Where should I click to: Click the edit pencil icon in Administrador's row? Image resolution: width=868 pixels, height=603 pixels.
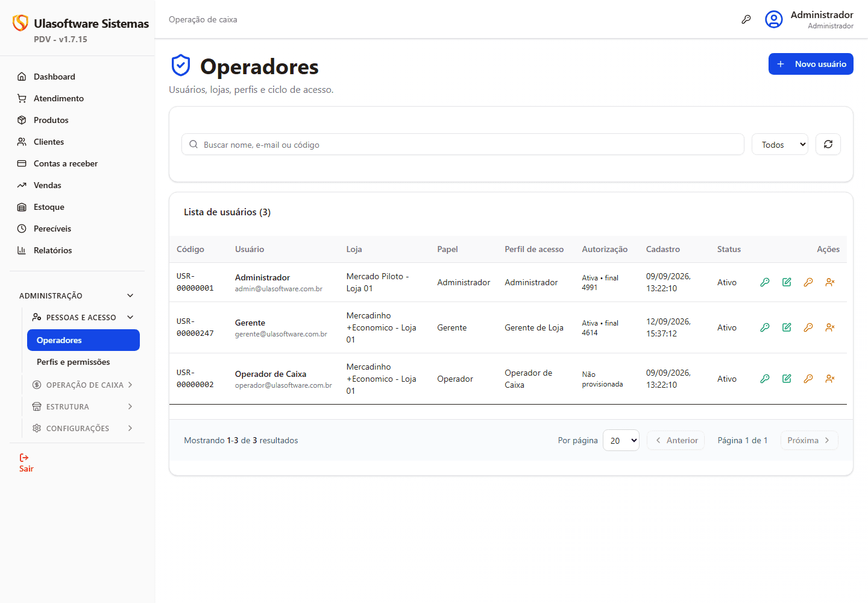coord(787,282)
